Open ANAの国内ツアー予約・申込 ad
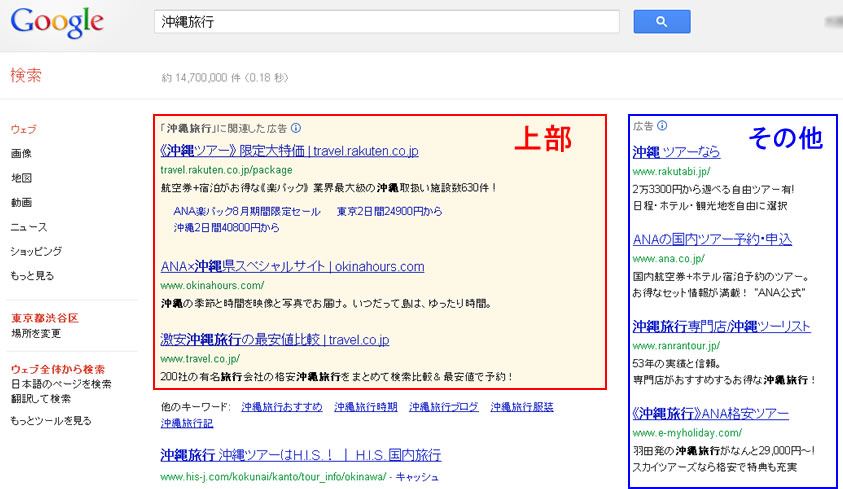This screenshot has height=489, width=843. click(712, 239)
